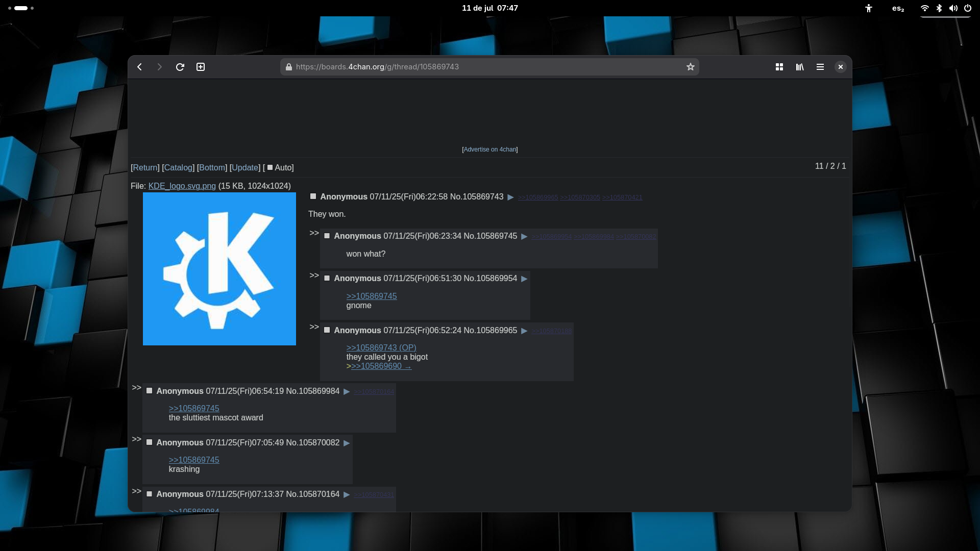
Task: Open post menu arrow for No.105869743
Action: (510, 197)
